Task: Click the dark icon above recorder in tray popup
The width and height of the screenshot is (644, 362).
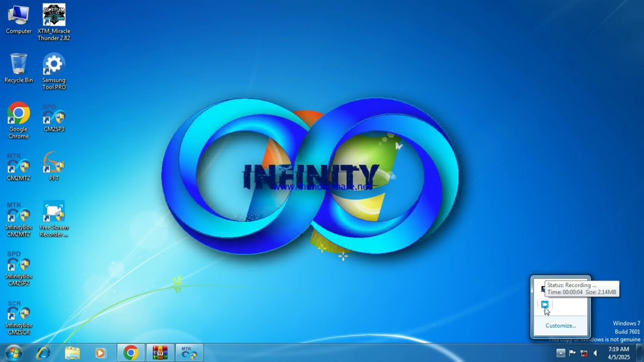Action: pos(543,289)
